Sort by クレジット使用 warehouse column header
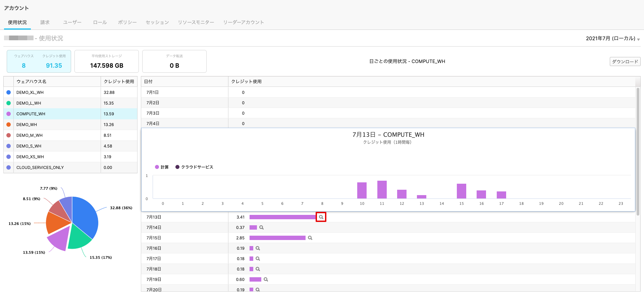 119,81
